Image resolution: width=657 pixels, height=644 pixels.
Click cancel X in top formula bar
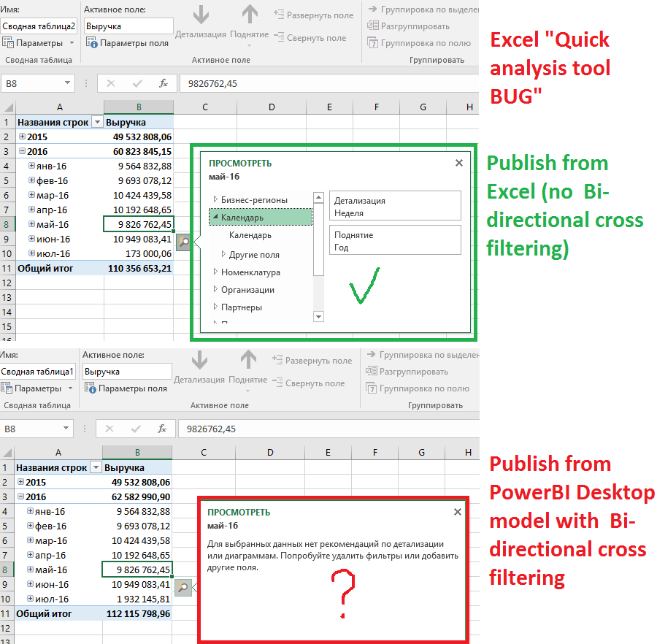pos(111,83)
